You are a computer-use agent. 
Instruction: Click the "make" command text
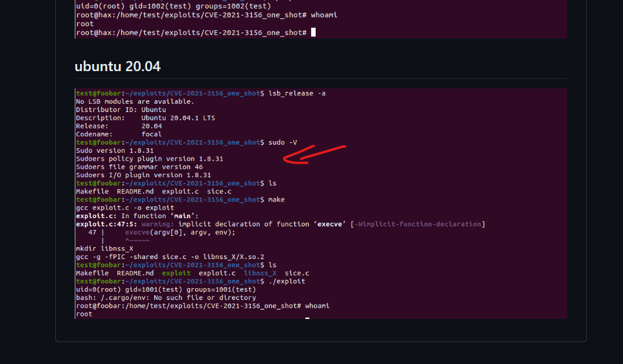coord(276,200)
